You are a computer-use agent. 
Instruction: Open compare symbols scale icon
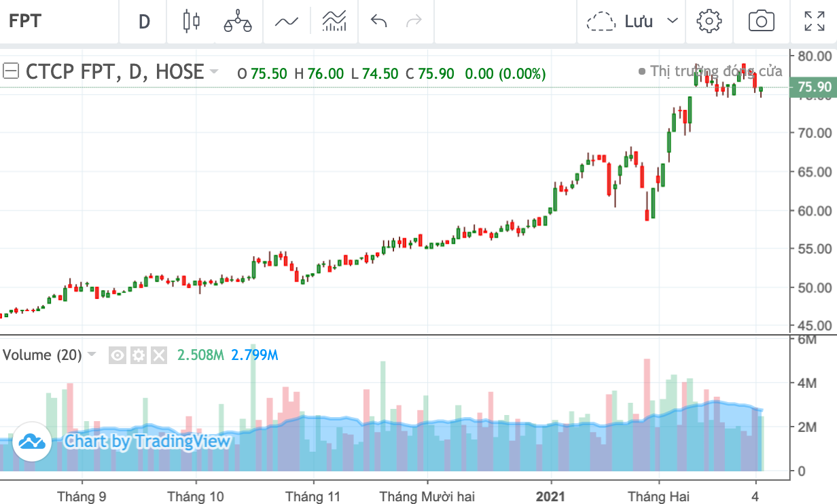[238, 21]
